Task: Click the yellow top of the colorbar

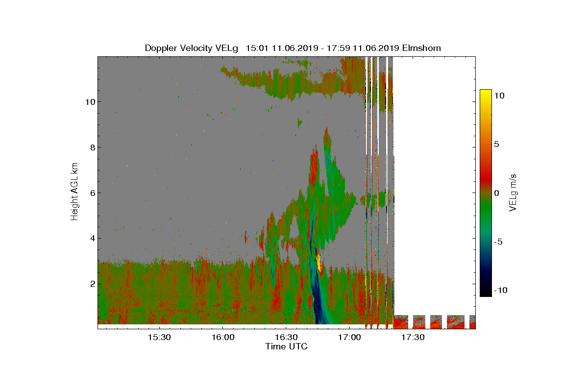Action: [486, 96]
